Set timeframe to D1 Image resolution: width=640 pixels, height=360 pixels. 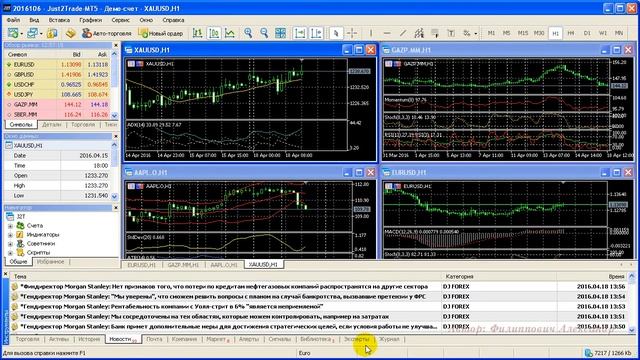(587, 33)
